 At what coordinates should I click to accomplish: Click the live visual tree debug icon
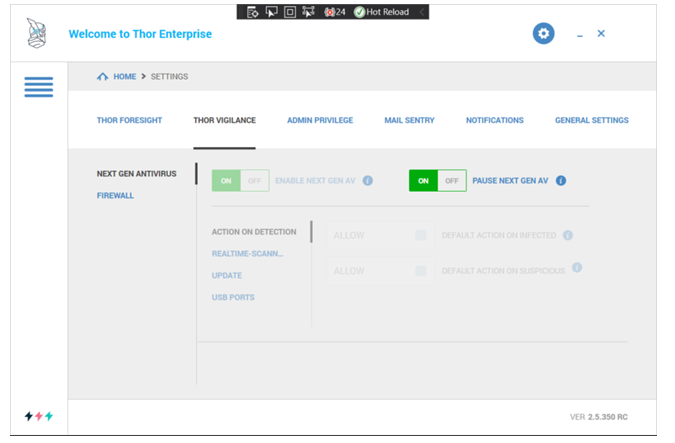252,12
